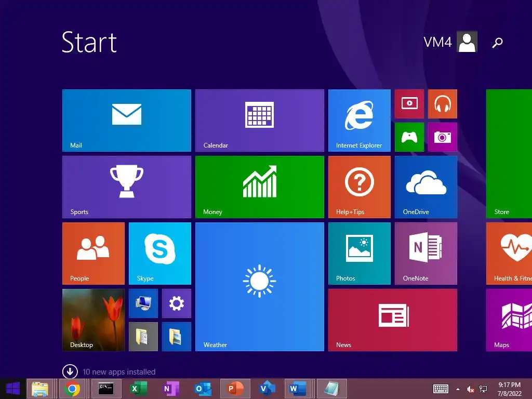Open the Money tile
532x399 pixels.
click(260, 187)
